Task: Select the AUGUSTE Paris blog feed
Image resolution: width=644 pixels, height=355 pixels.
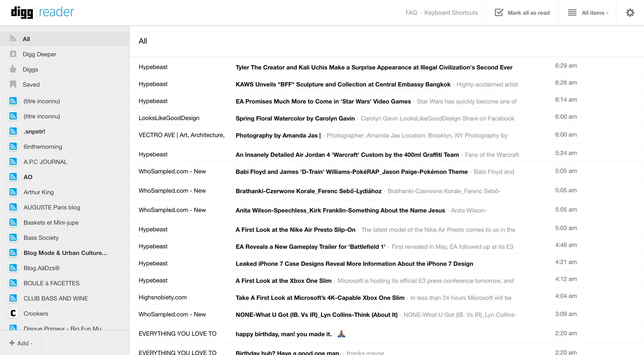Action: (x=52, y=207)
